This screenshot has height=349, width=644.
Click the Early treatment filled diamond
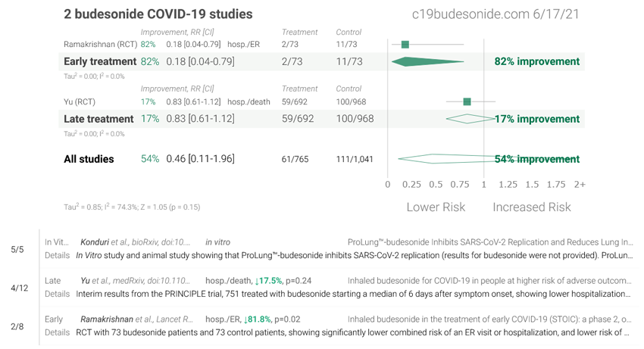(x=428, y=61)
